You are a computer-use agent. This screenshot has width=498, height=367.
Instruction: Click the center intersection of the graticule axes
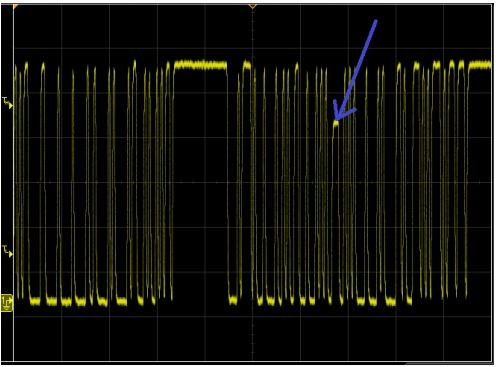(x=253, y=183)
